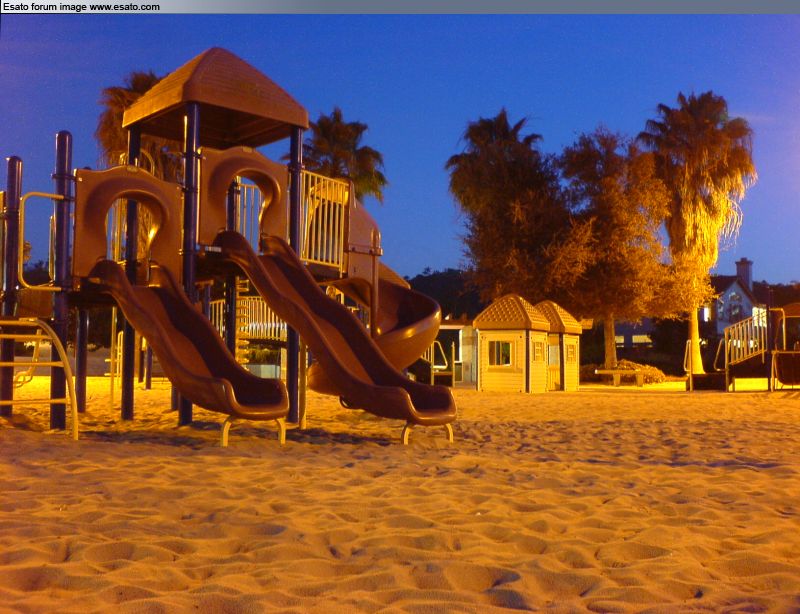Open the playground night photo

(400, 314)
